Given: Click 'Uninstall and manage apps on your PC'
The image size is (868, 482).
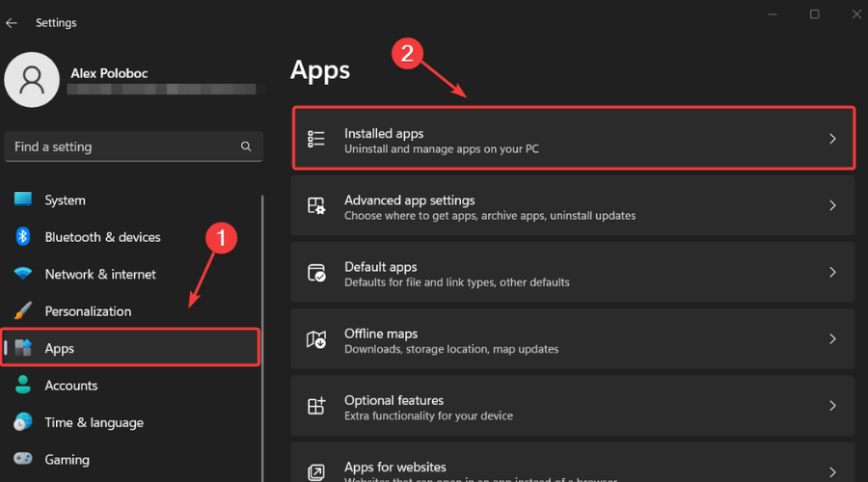Looking at the screenshot, I should point(441,148).
